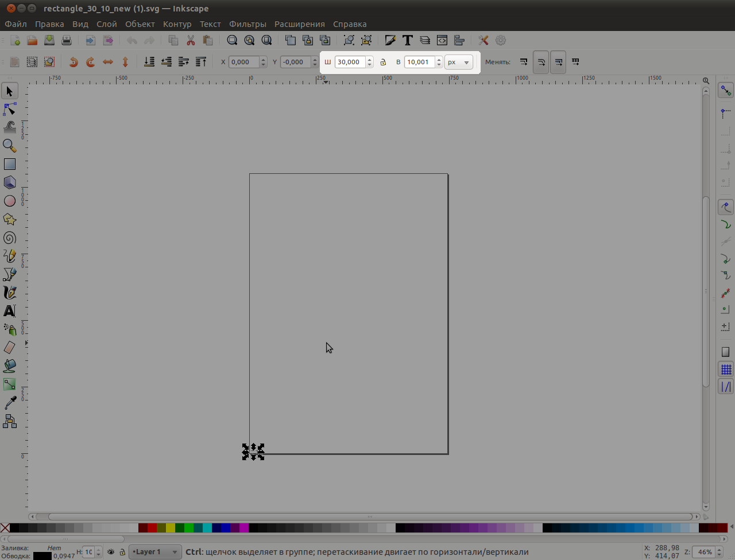Open the Файл menu
Screen dimensions: 735x560
click(16, 24)
